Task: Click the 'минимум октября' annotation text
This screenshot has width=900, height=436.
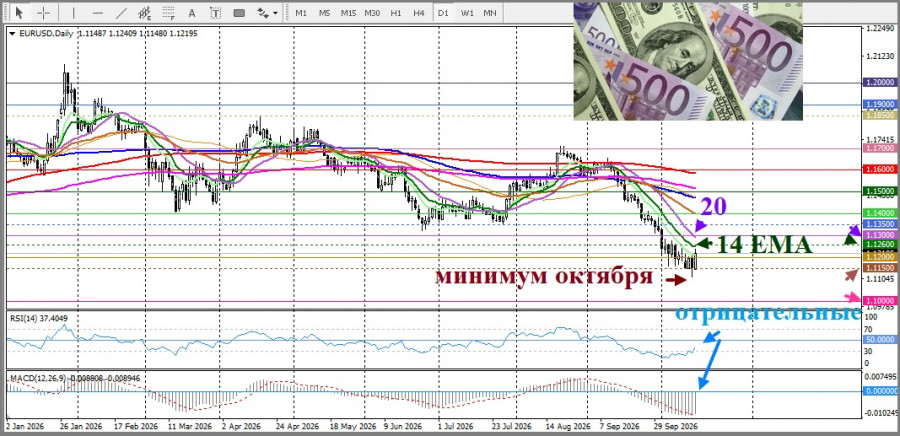Action: point(544,277)
